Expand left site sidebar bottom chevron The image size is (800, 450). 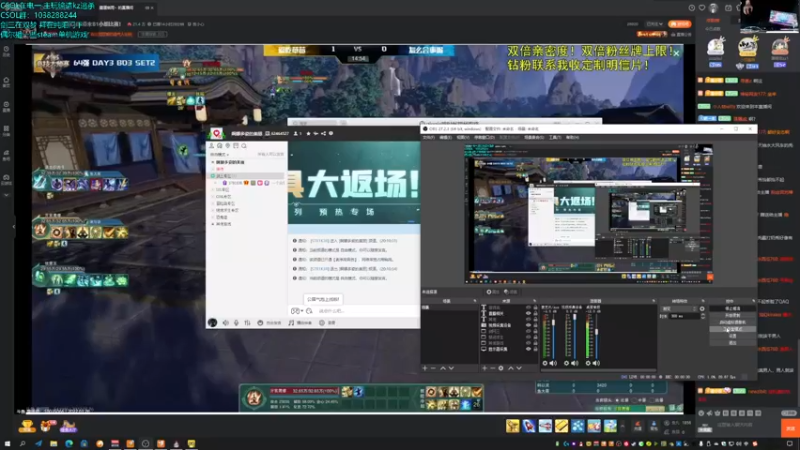pyautogui.click(x=6, y=195)
